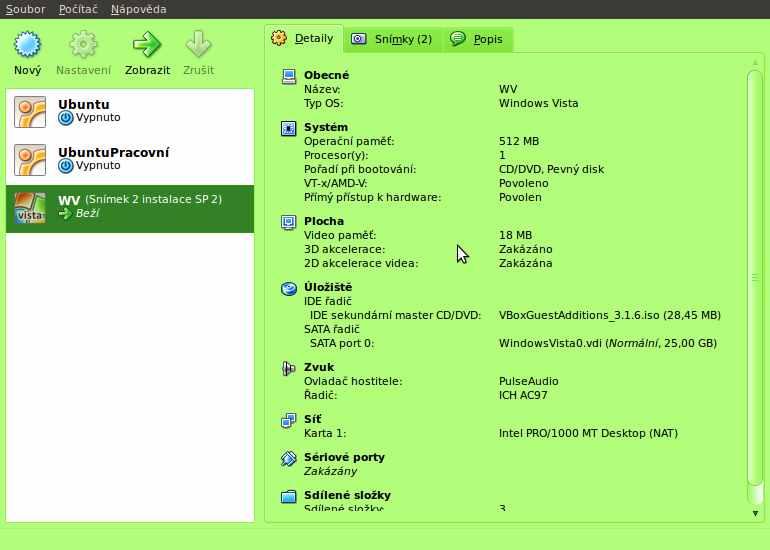
Task: Switch to the Detaily tab
Action: [x=304, y=38]
